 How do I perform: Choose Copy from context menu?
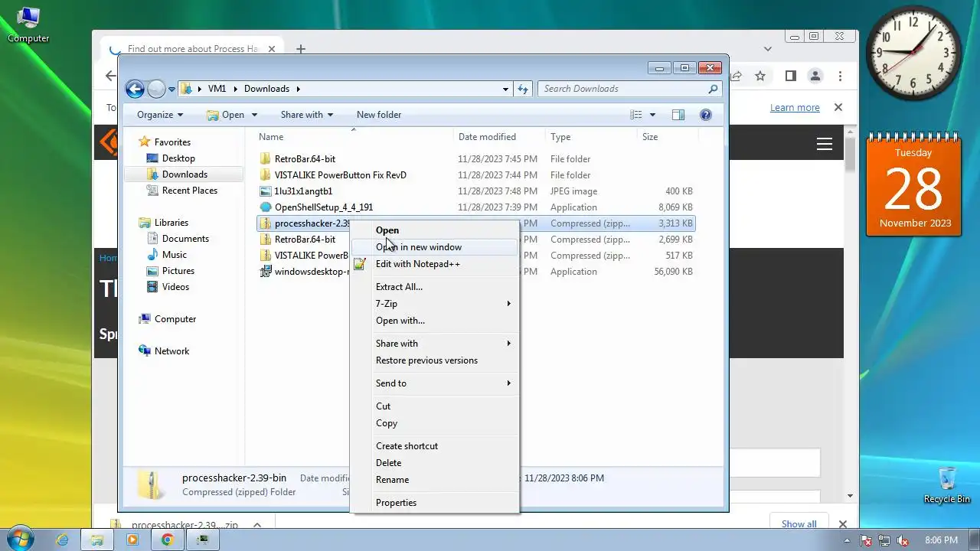(434, 423)
